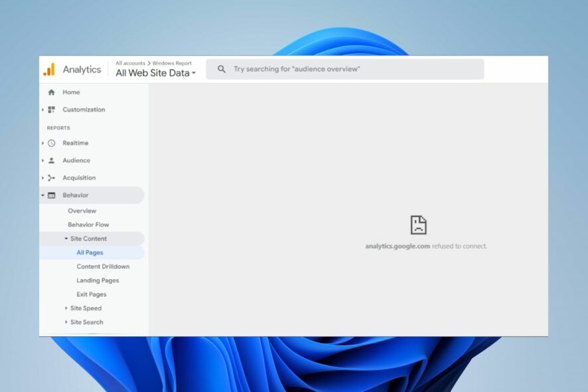The width and height of the screenshot is (588, 392).
Task: Click the Customization dashboard icon
Action: [51, 110]
